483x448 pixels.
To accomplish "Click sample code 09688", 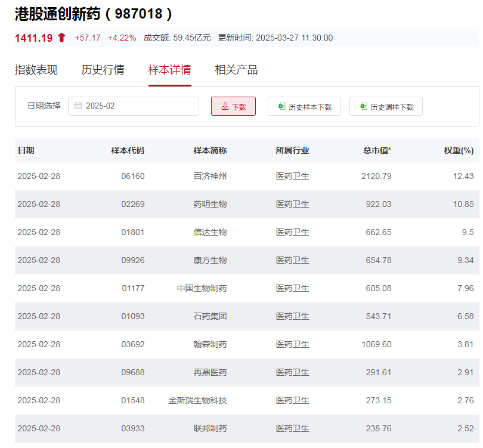I will tap(133, 372).
